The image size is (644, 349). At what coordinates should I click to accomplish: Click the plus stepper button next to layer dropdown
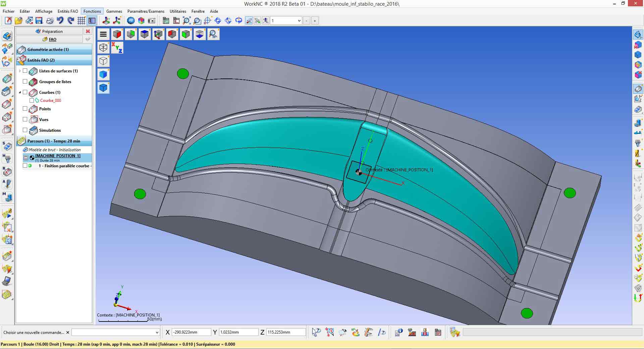click(315, 21)
